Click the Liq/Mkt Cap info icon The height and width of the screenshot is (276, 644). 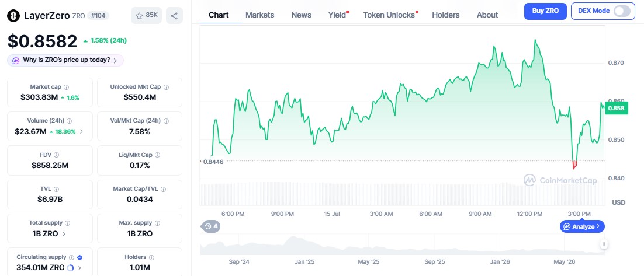[x=158, y=155]
